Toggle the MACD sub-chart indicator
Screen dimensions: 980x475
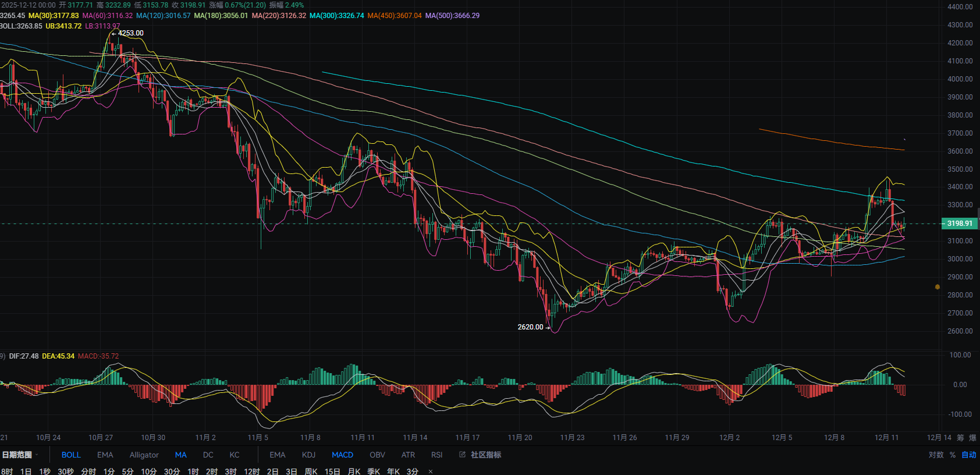pyautogui.click(x=342, y=455)
